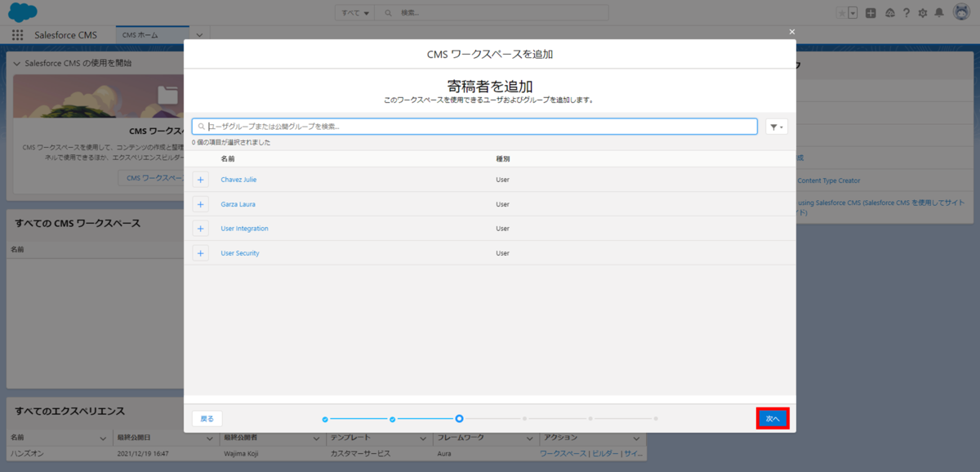Viewport: 980px width, 472px height.
Task: Click the current third progress step
Action: point(459,418)
